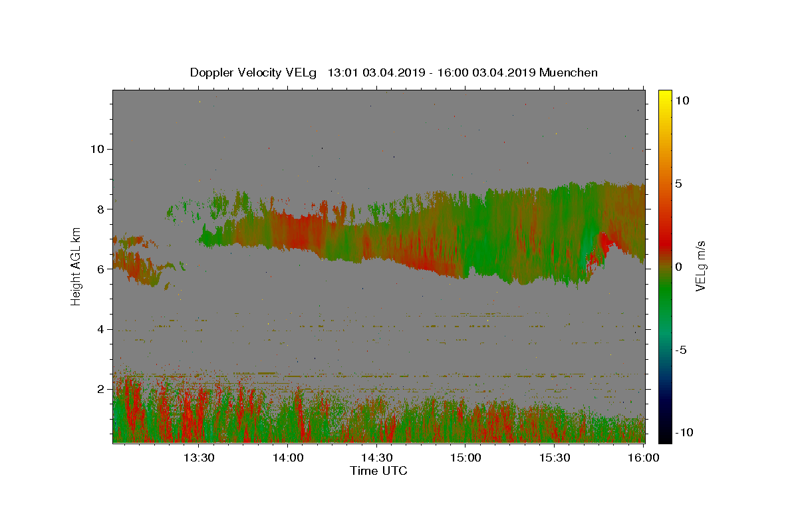Click the height axis label '4'
This screenshot has height=532, width=798.
101,329
